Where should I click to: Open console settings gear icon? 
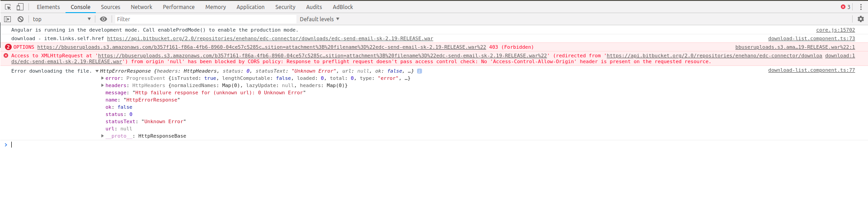tap(861, 19)
